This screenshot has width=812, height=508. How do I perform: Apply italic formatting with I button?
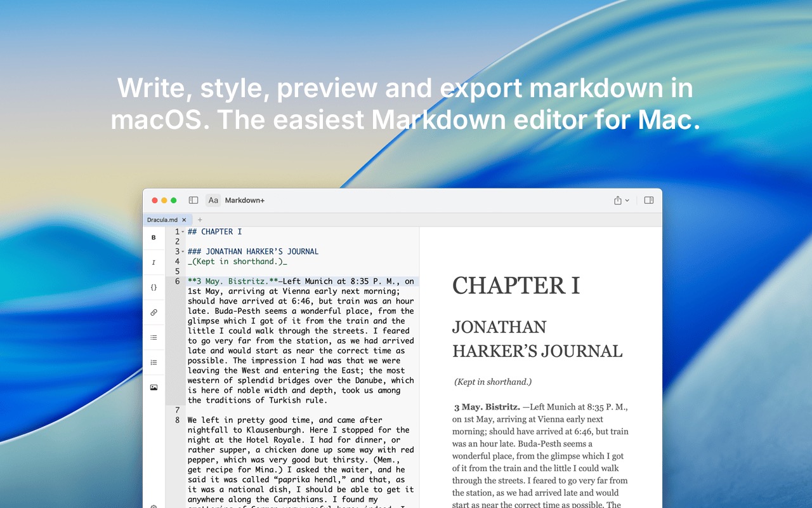(x=154, y=262)
